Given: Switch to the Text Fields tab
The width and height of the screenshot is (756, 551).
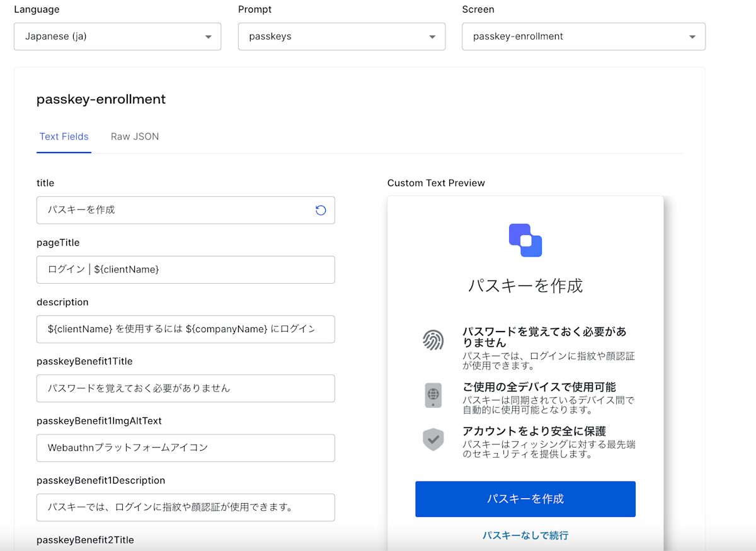Looking at the screenshot, I should coord(64,137).
